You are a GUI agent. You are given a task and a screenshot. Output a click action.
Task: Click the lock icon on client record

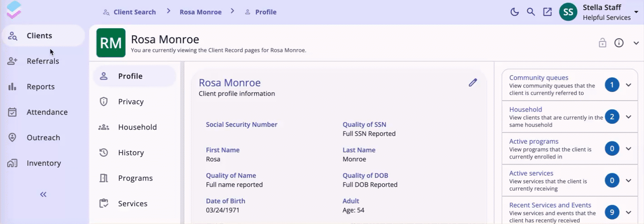click(603, 43)
